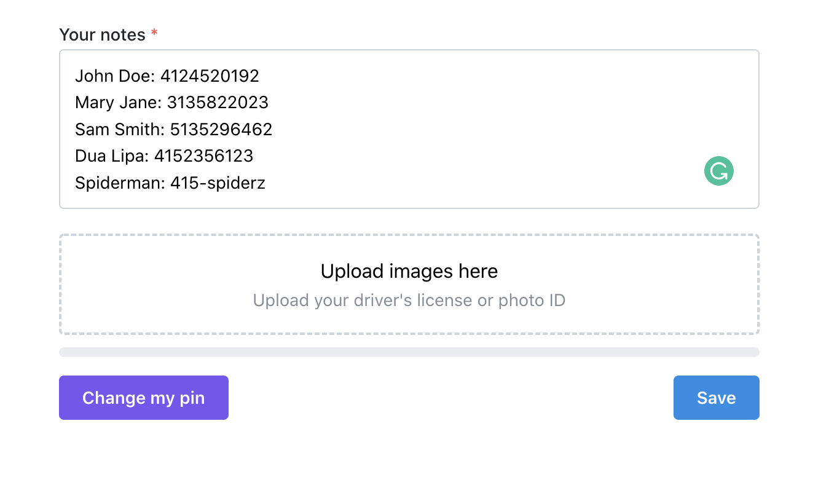This screenshot has width=837, height=504.
Task: Click the gray upload progress bar
Action: pos(409,352)
